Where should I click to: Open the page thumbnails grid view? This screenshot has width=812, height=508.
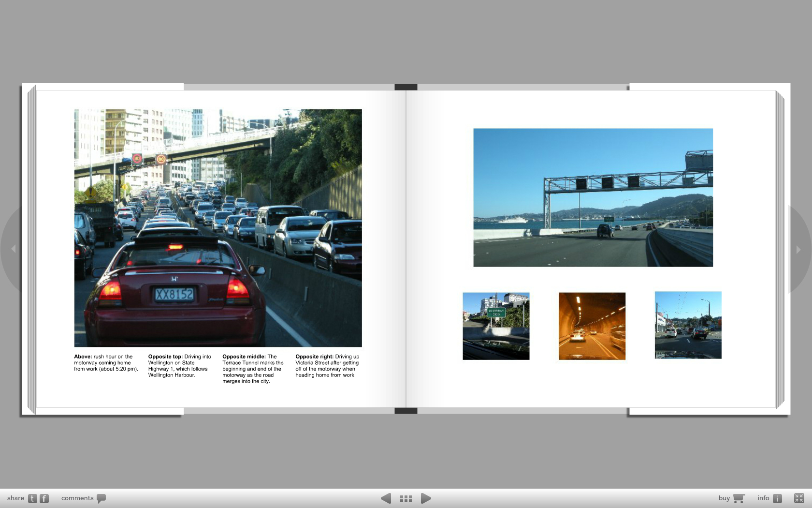click(406, 498)
